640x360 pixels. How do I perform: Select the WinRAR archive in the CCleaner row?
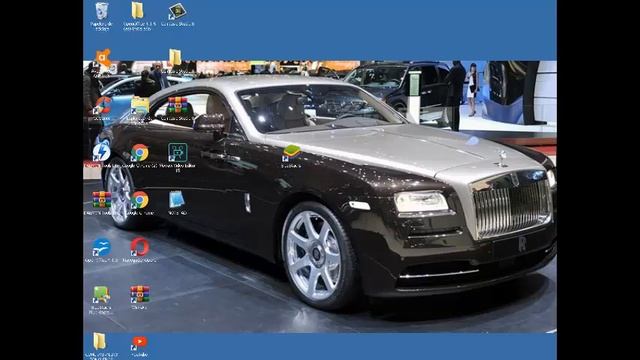[178, 105]
